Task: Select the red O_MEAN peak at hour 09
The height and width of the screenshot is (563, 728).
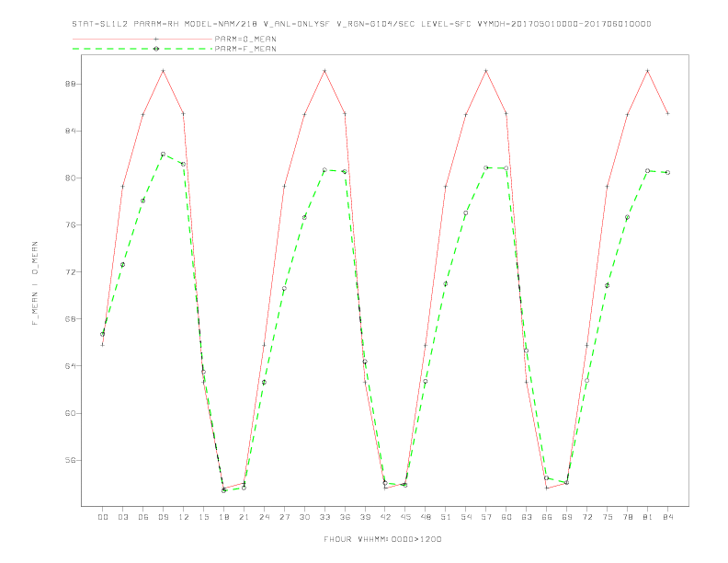Action: point(163,71)
